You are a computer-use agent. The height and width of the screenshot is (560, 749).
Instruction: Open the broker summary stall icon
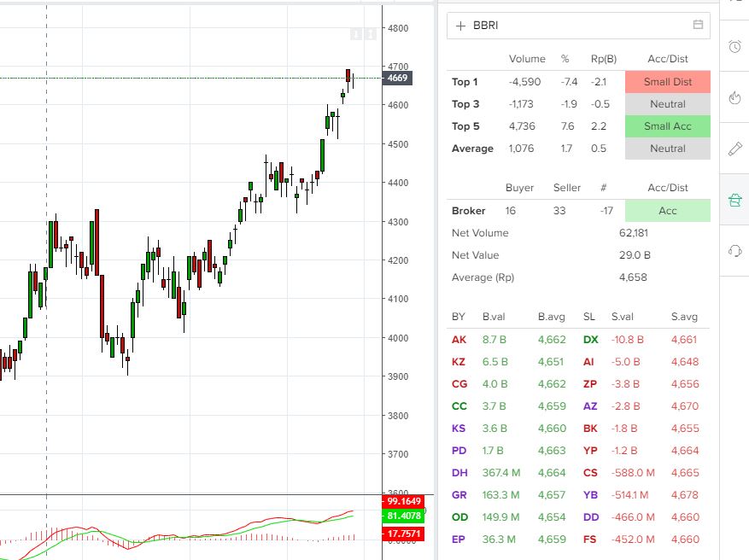pos(734,200)
